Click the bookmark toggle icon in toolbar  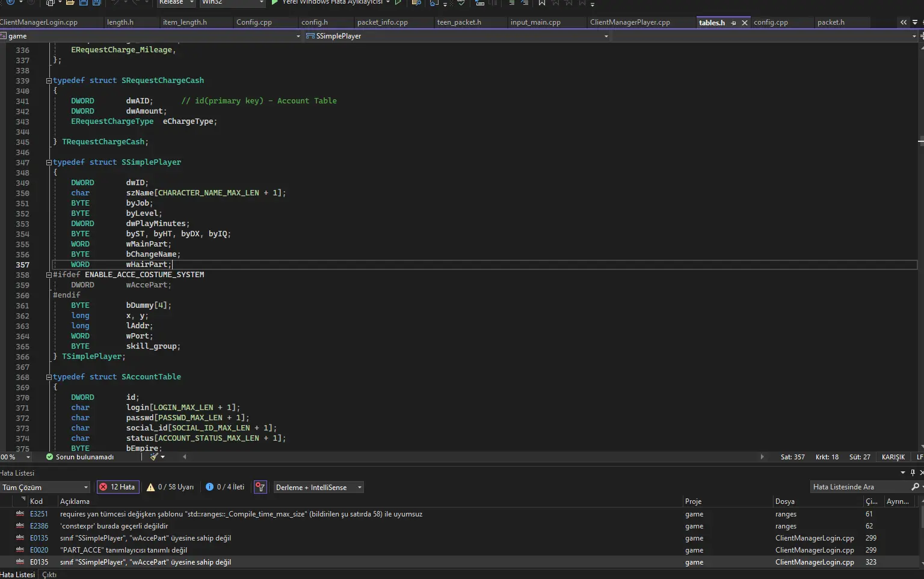542,2
